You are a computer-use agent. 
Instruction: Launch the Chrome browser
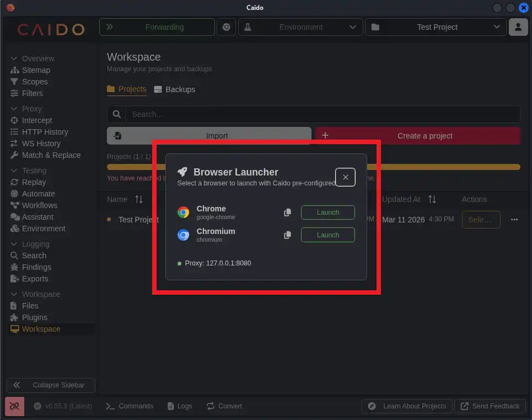(327, 212)
